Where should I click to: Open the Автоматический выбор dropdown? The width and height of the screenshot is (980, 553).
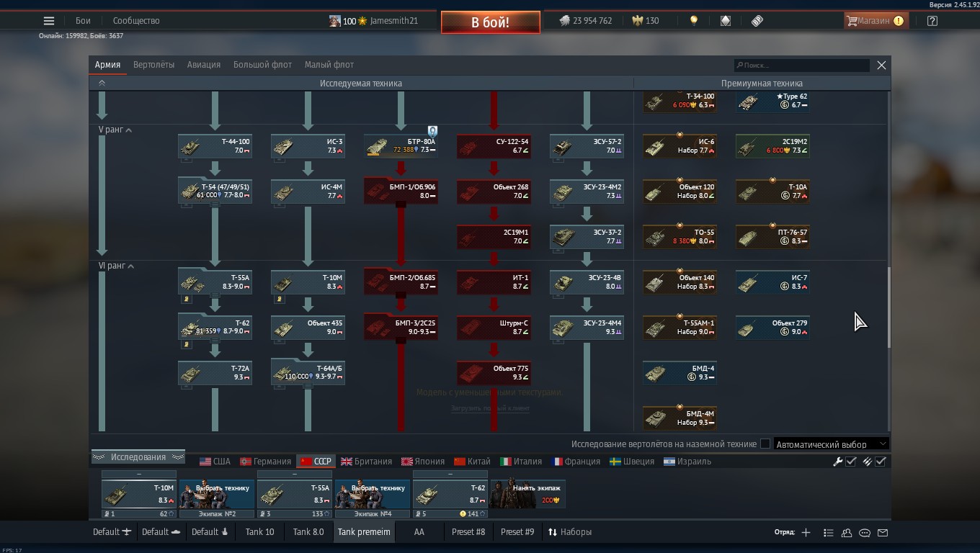click(x=832, y=444)
